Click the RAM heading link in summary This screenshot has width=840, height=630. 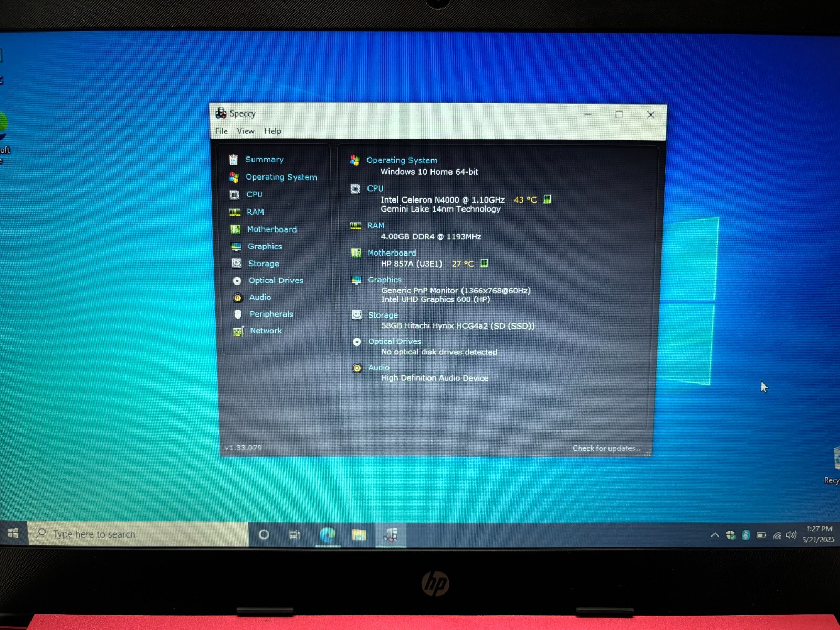click(x=375, y=225)
